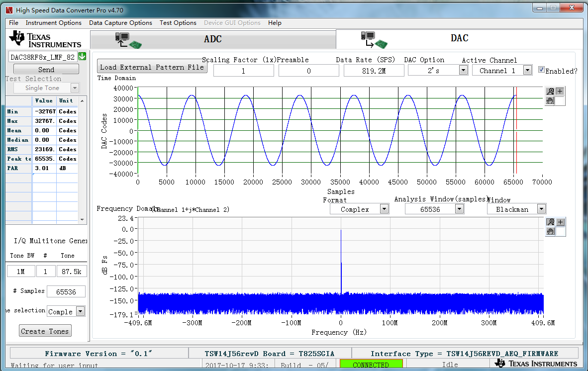588x371 pixels.
Task: Click the Median value cell 0.00
Action: [45, 139]
